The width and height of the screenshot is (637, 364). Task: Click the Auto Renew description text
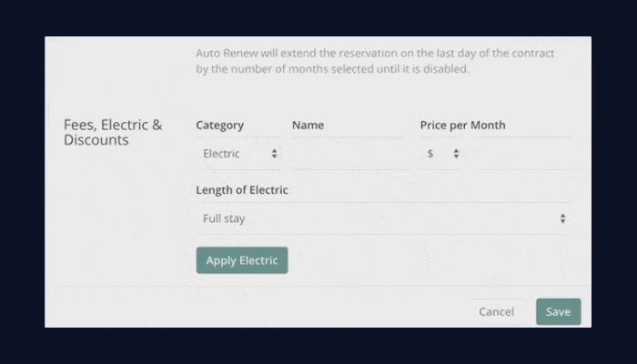(375, 61)
